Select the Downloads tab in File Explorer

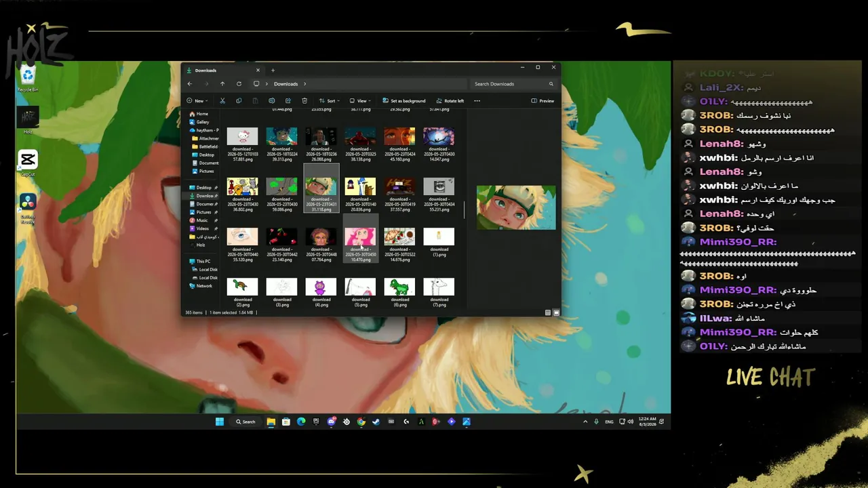[224, 70]
